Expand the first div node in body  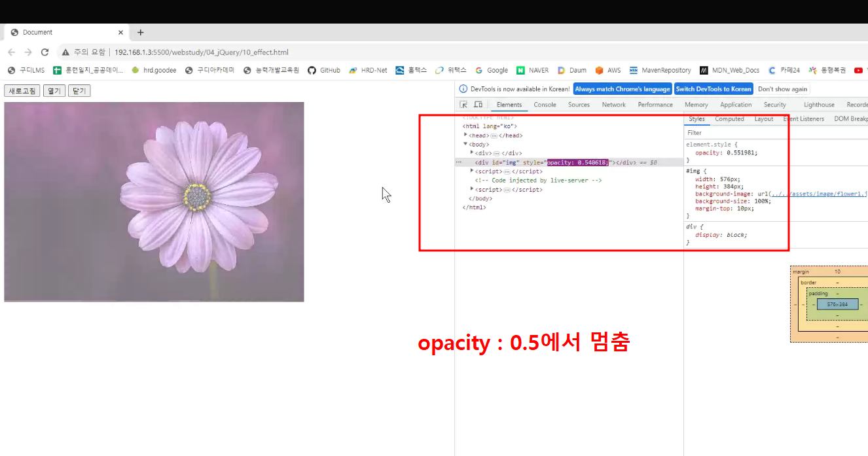click(472, 152)
